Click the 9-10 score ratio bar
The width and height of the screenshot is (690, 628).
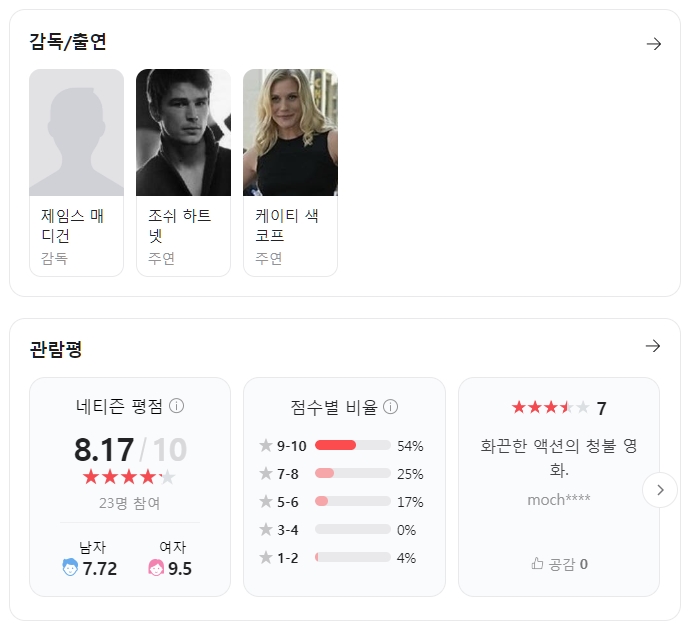point(352,445)
